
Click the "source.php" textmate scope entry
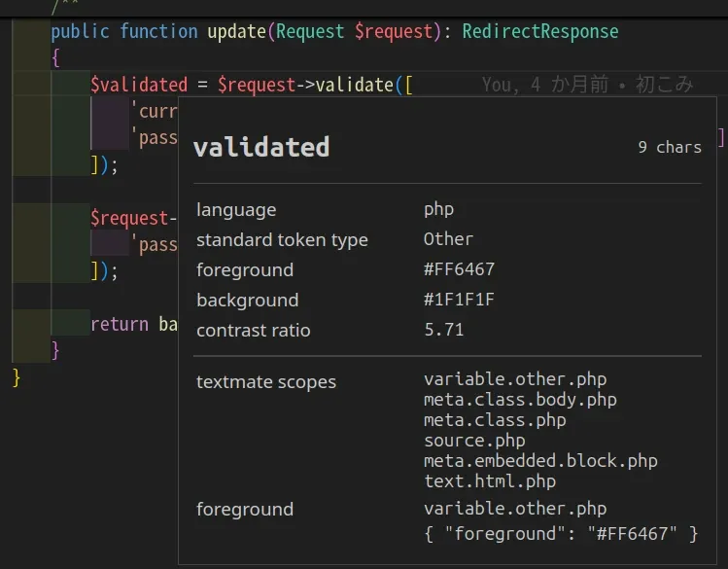point(474,441)
